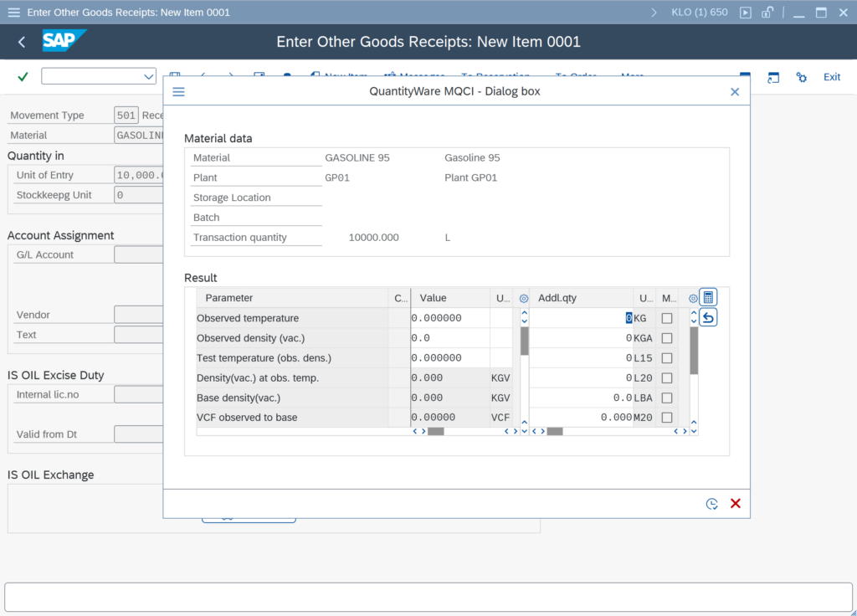
Task: Open the command field dropdown arrow
Action: (x=149, y=76)
